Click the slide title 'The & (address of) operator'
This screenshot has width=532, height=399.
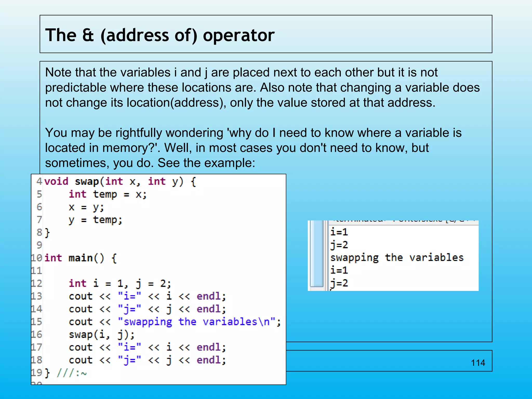(160, 35)
